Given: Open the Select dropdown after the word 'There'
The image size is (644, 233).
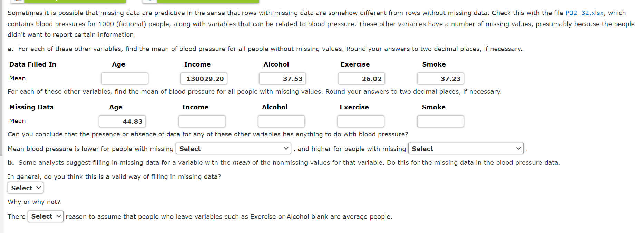Looking at the screenshot, I should pos(45,216).
